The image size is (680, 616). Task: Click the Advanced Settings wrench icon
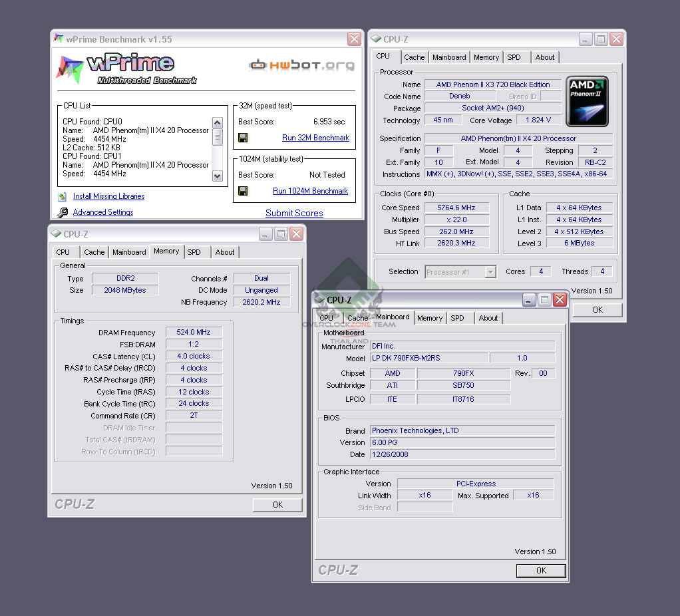[x=63, y=212]
